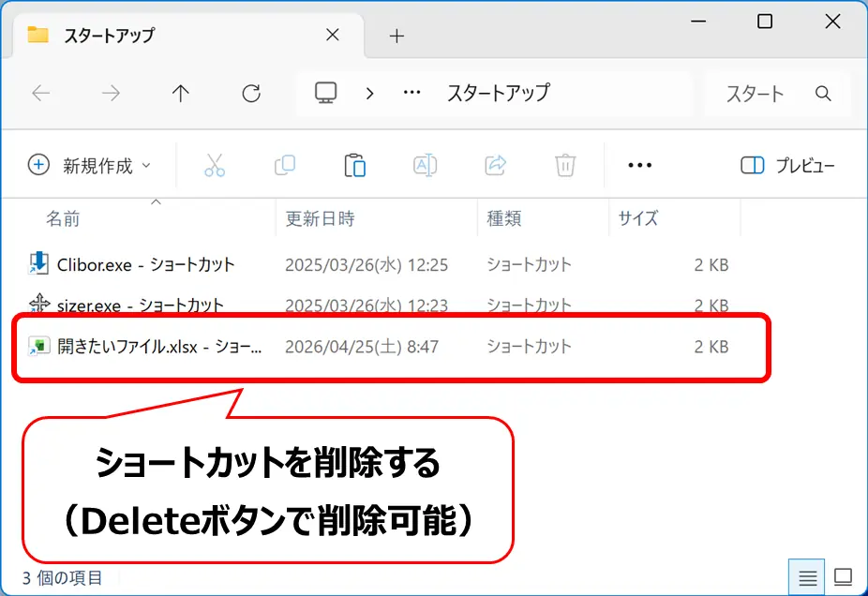This screenshot has height=596, width=868.
Task: Navigate back with the left arrow
Action: click(x=40, y=93)
